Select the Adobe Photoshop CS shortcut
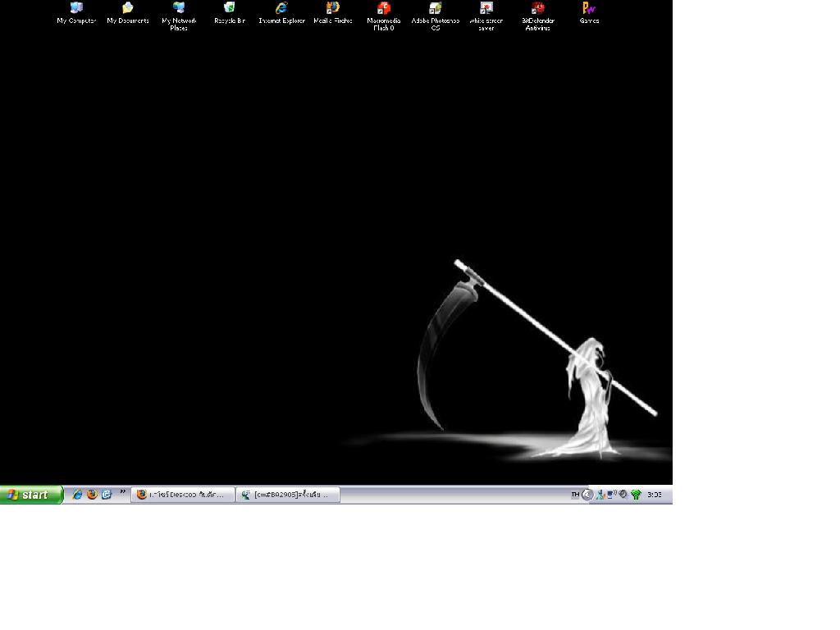 pyautogui.click(x=435, y=16)
